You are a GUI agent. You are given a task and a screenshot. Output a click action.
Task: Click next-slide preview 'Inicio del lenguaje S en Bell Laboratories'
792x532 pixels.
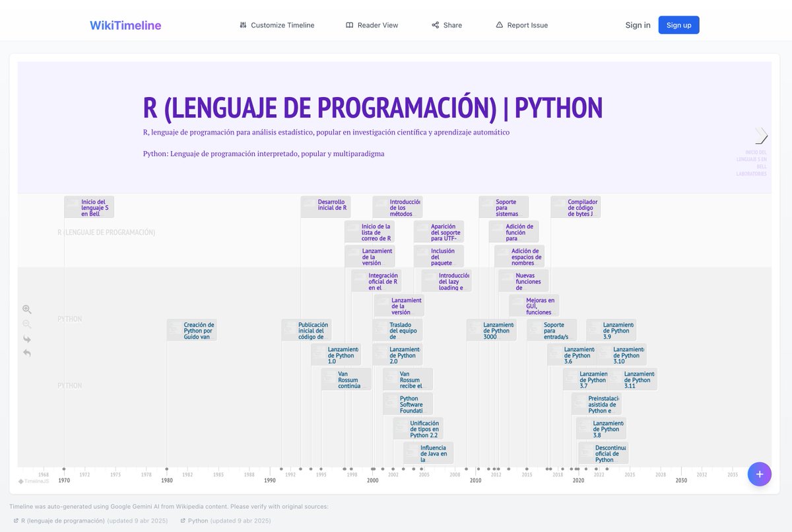(x=752, y=163)
